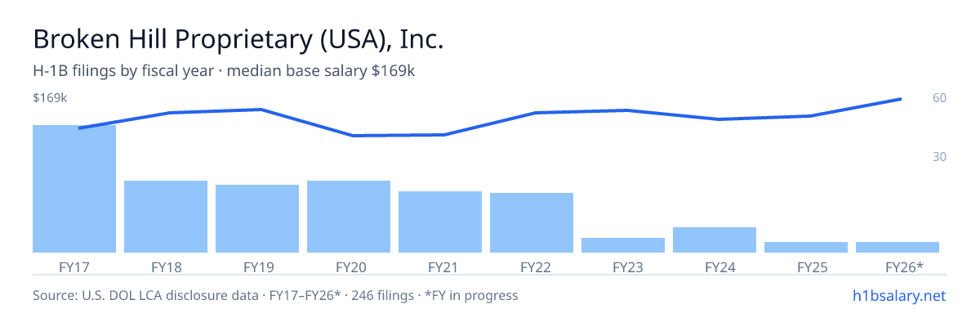Click the FY26* in-progress bar
Image resolution: width=980 pixels, height=327 pixels.
coord(898,247)
